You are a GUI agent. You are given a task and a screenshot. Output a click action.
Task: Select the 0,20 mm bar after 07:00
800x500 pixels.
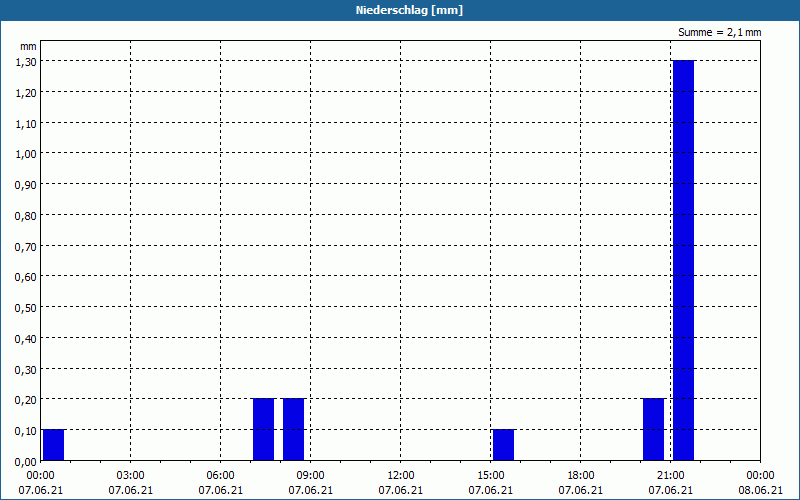263,430
